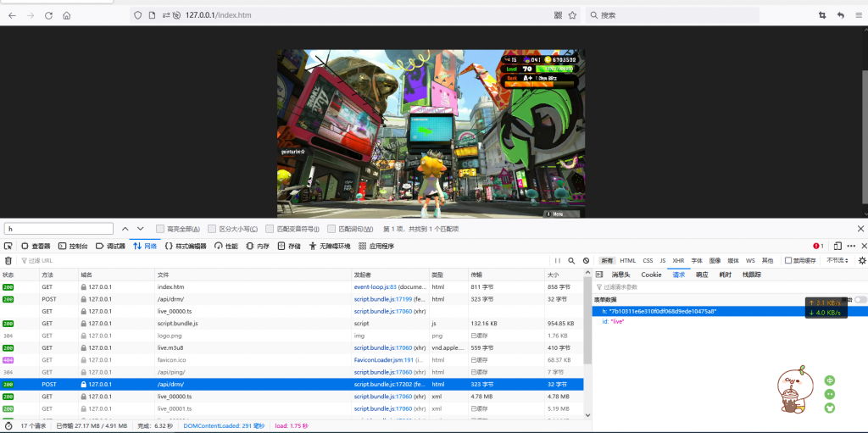Check the 禁用缓存 checkbox

(x=788, y=261)
